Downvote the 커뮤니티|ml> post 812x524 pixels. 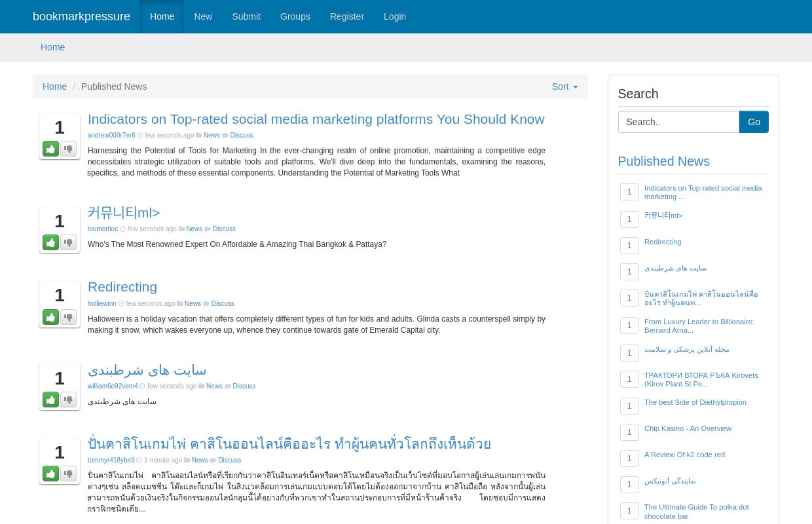(68, 242)
